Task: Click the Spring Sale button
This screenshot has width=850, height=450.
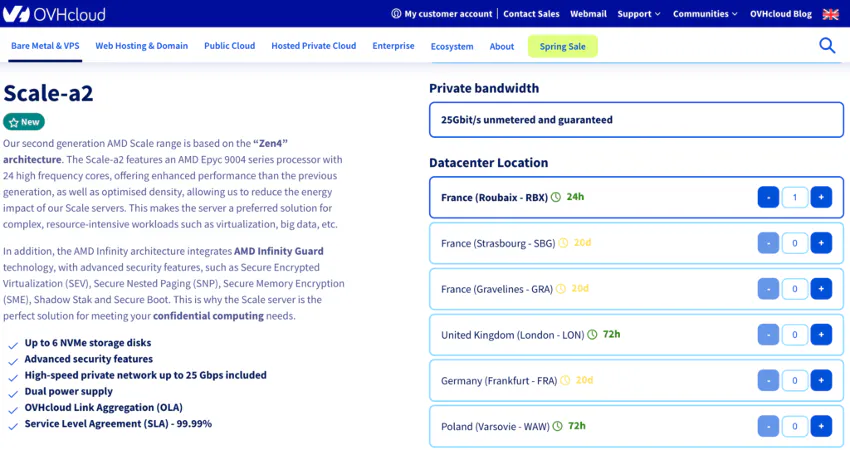Action: click(x=563, y=47)
